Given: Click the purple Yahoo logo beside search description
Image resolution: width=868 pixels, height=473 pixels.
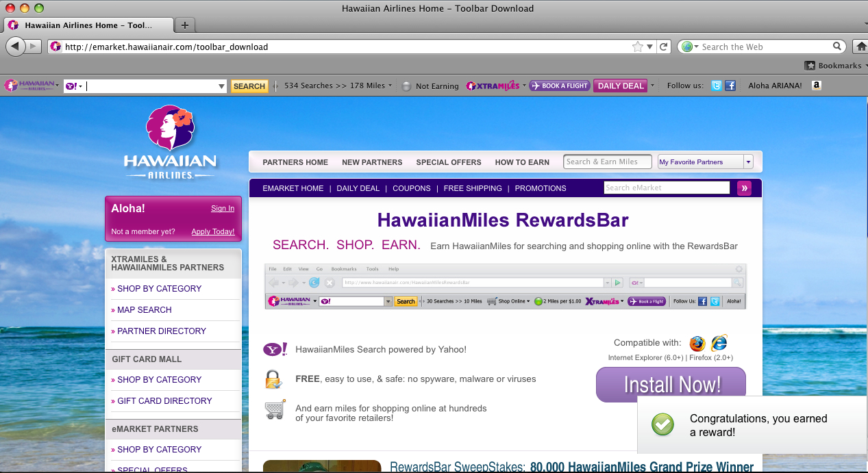Looking at the screenshot, I should point(275,350).
